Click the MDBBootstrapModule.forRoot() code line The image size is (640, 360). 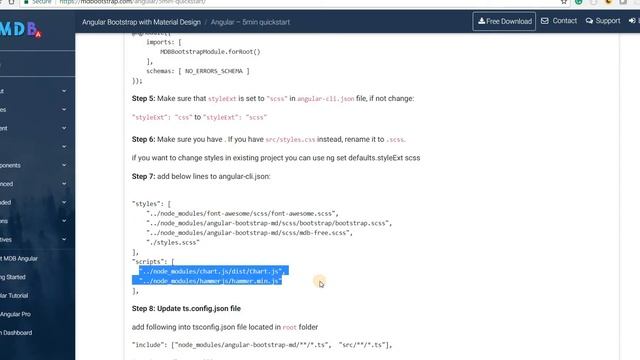210,52
